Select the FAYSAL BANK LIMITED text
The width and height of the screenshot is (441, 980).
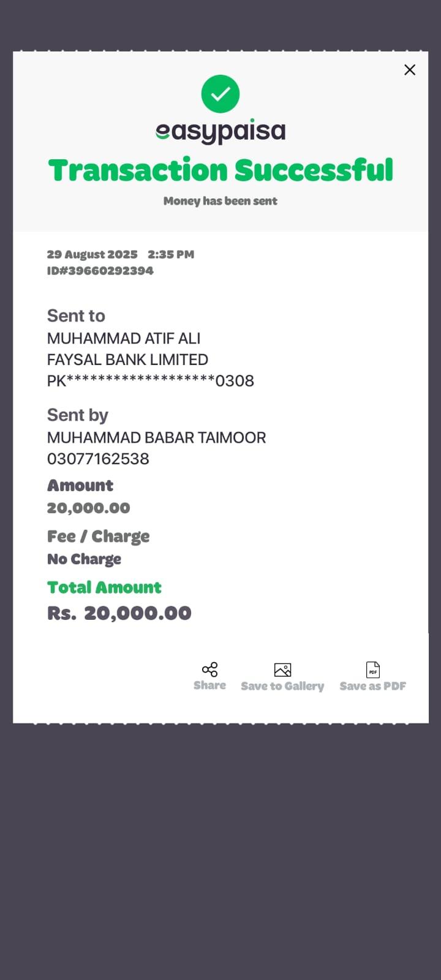click(127, 360)
